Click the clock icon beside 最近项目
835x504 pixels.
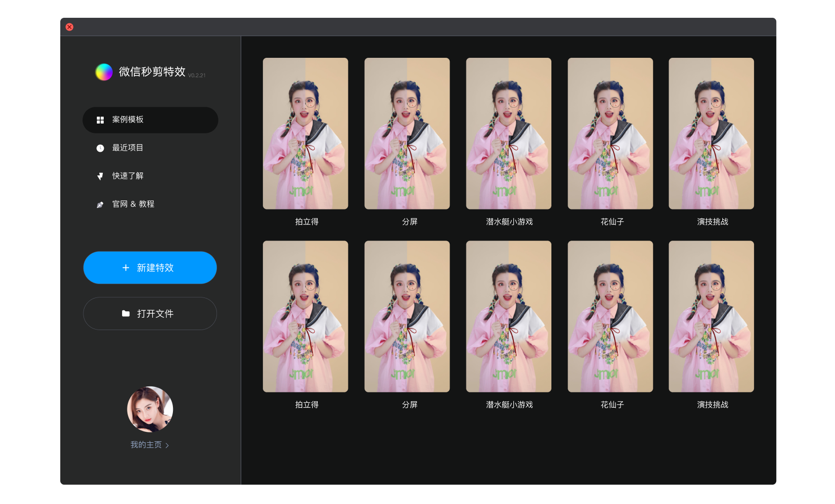[100, 148]
